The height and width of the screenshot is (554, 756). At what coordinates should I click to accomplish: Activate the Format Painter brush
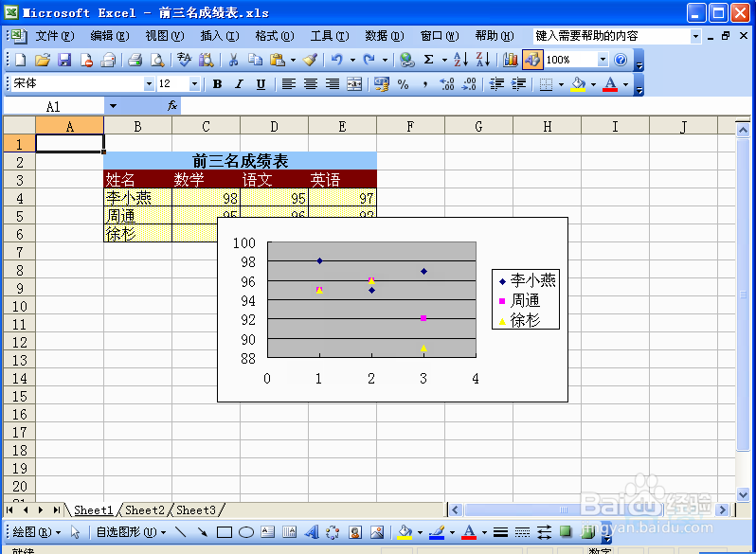310,60
